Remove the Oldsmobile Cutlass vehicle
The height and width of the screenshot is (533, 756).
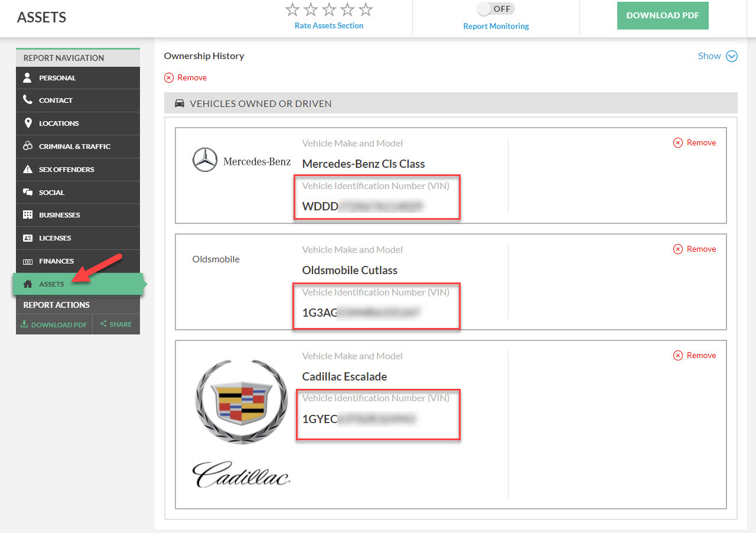(x=695, y=249)
